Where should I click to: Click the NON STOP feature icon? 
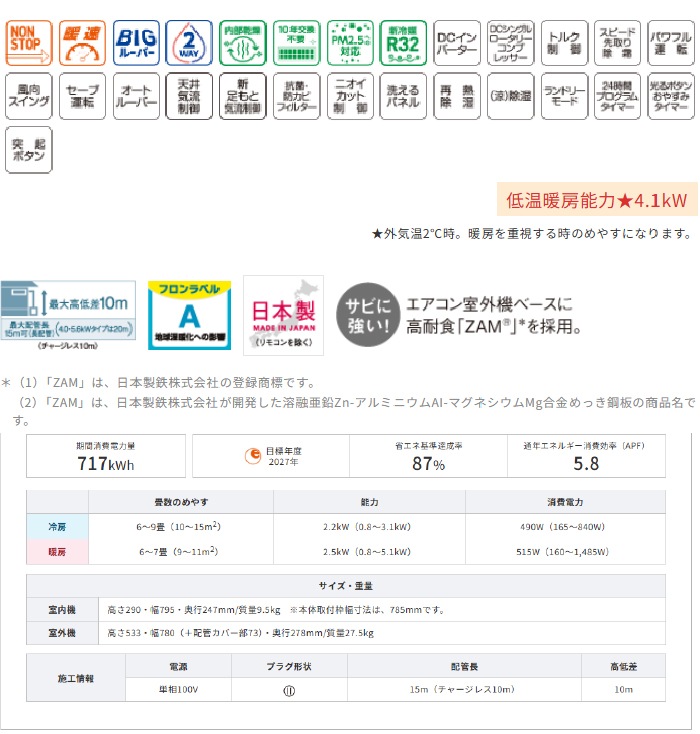(29, 43)
